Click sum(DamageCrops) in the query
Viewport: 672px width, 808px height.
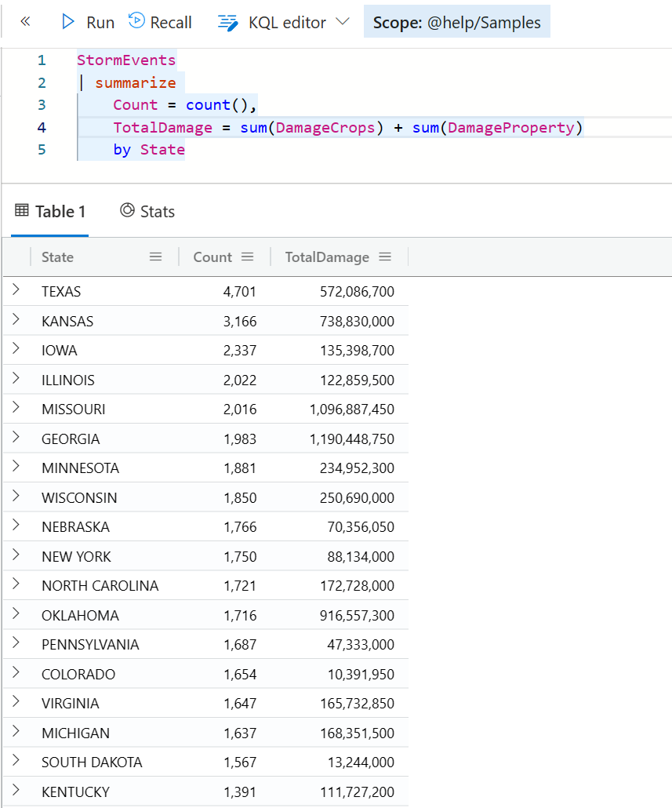pyautogui.click(x=312, y=128)
